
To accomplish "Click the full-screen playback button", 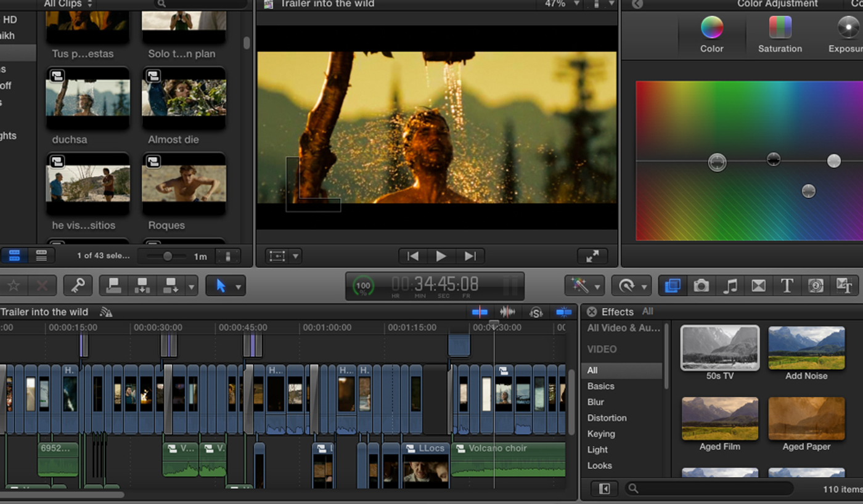I will pos(592,256).
